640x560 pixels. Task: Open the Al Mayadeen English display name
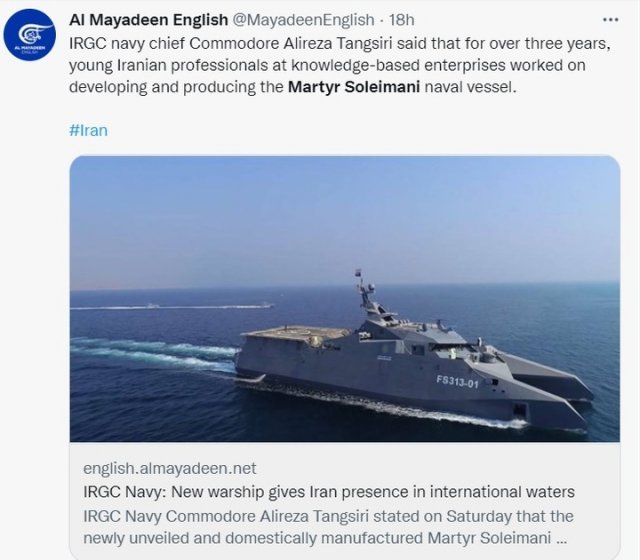point(148,20)
